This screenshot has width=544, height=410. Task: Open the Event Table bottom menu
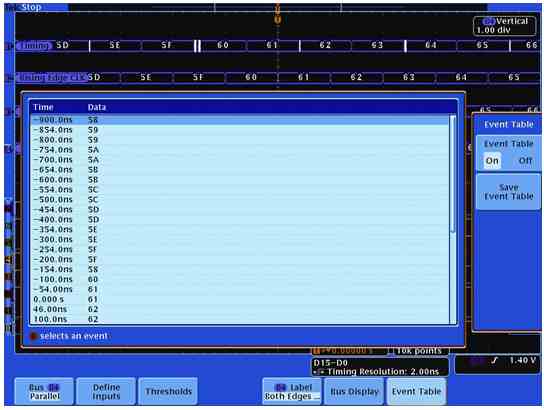tap(416, 391)
